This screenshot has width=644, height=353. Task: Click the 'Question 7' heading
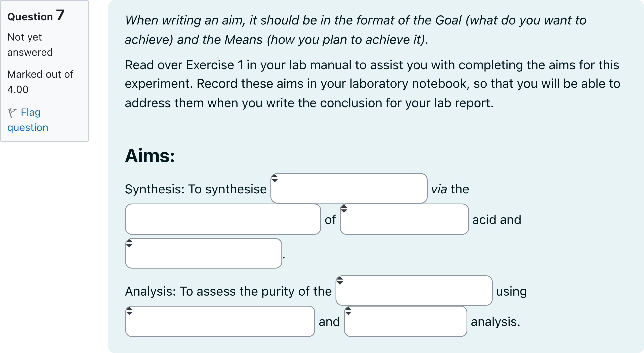point(36,16)
